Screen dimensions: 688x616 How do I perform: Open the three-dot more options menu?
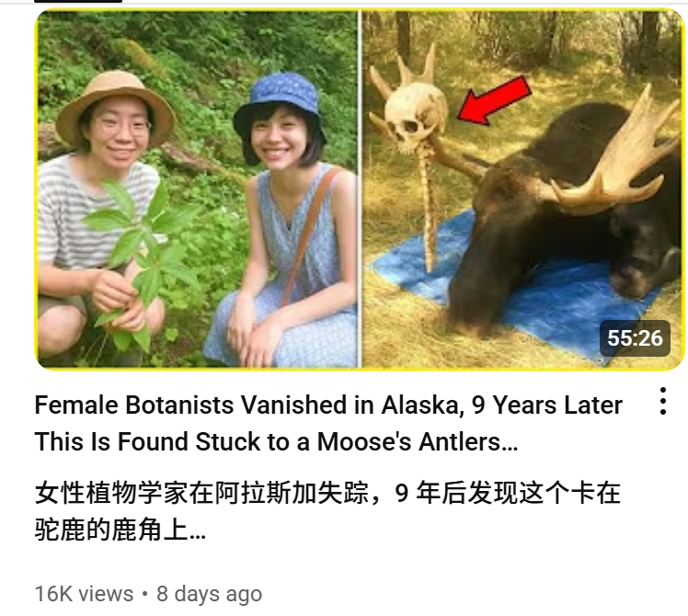click(x=663, y=401)
